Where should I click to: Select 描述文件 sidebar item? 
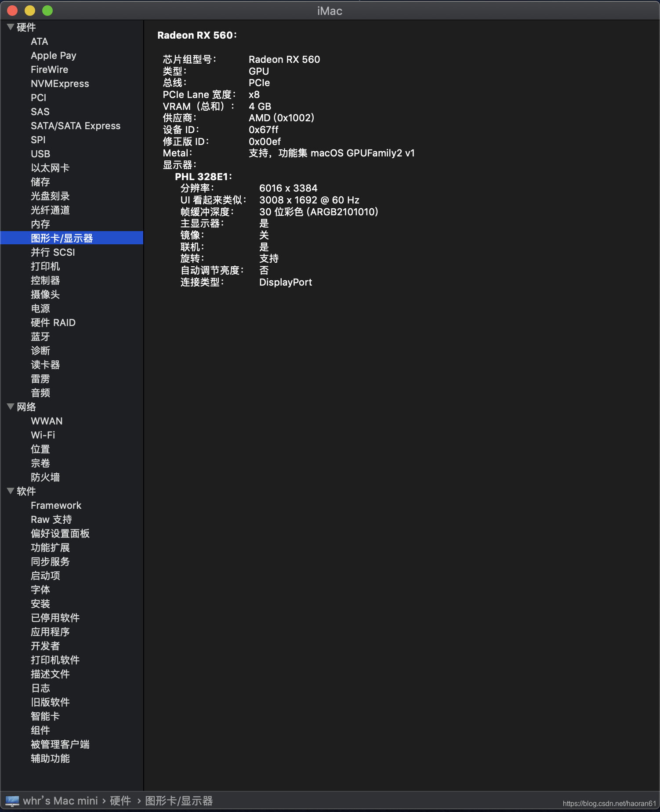pos(50,674)
